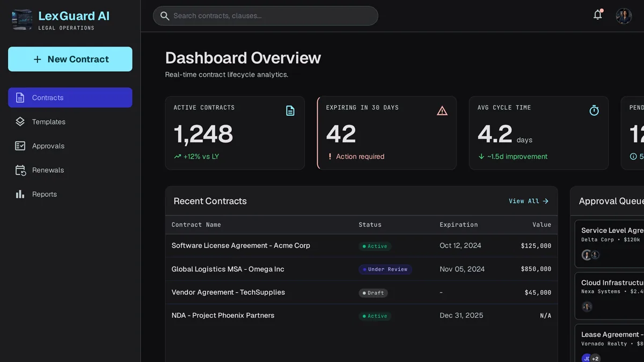The width and height of the screenshot is (644, 362).
Task: Open Software License Agreement - Acme Corp
Action: click(x=241, y=246)
